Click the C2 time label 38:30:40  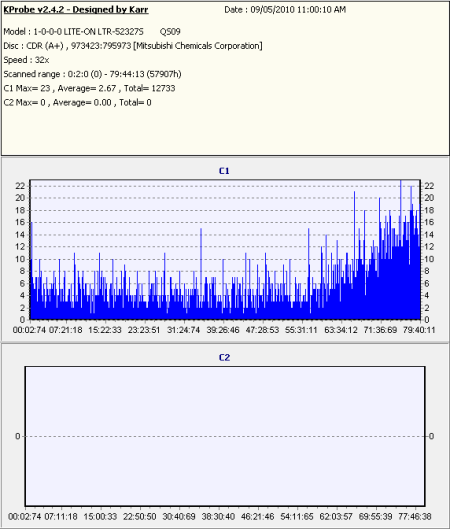(x=218, y=517)
